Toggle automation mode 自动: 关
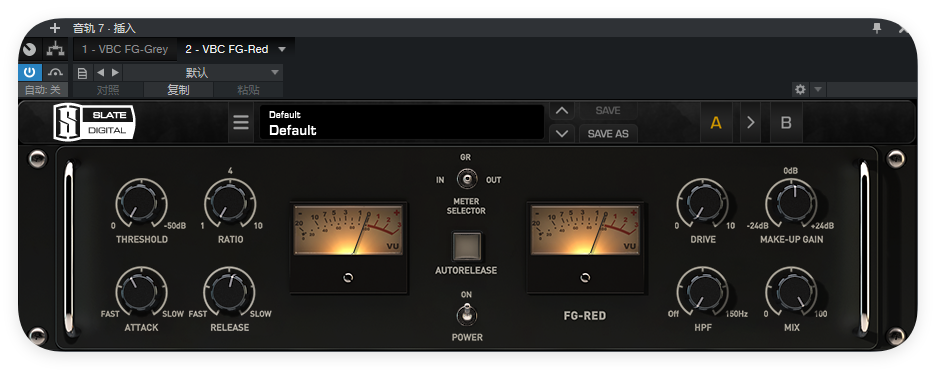936x370 pixels. [x=43, y=90]
